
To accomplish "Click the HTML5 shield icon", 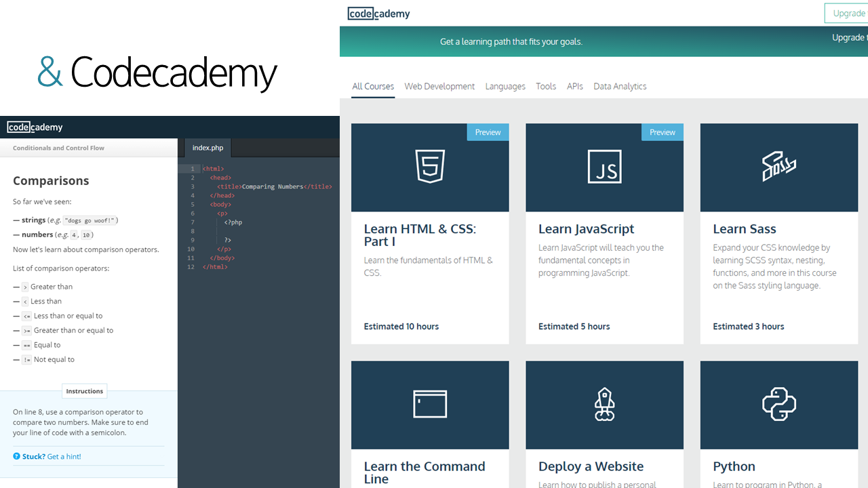I will tap(430, 167).
